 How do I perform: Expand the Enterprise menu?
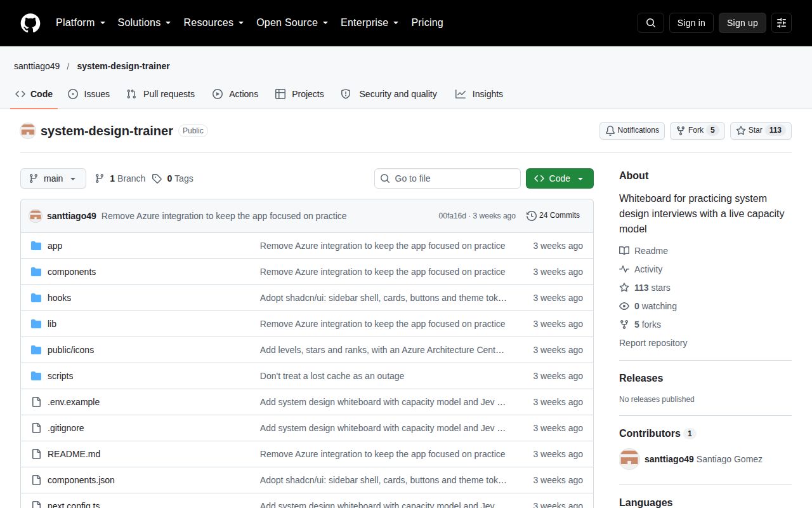[x=369, y=23]
